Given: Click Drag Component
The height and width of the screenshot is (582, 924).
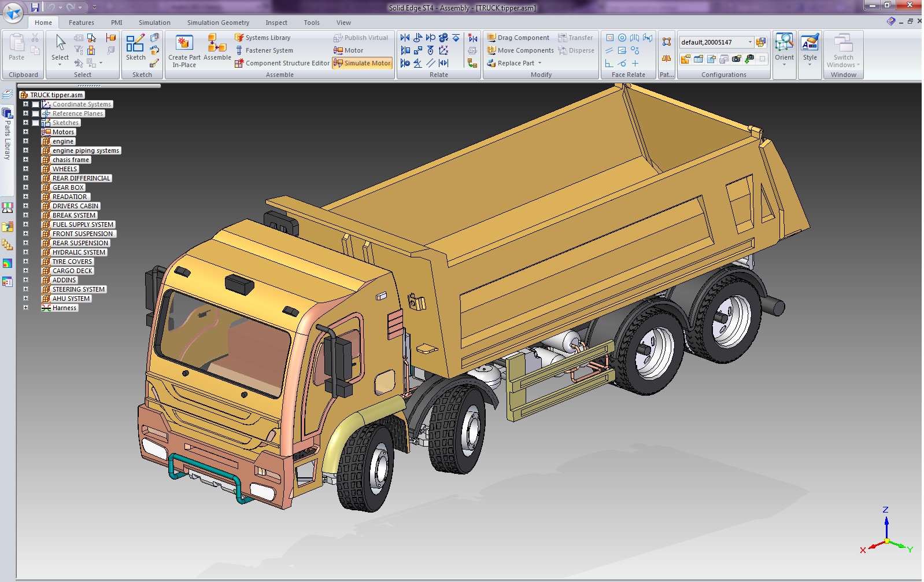Looking at the screenshot, I should (x=518, y=38).
